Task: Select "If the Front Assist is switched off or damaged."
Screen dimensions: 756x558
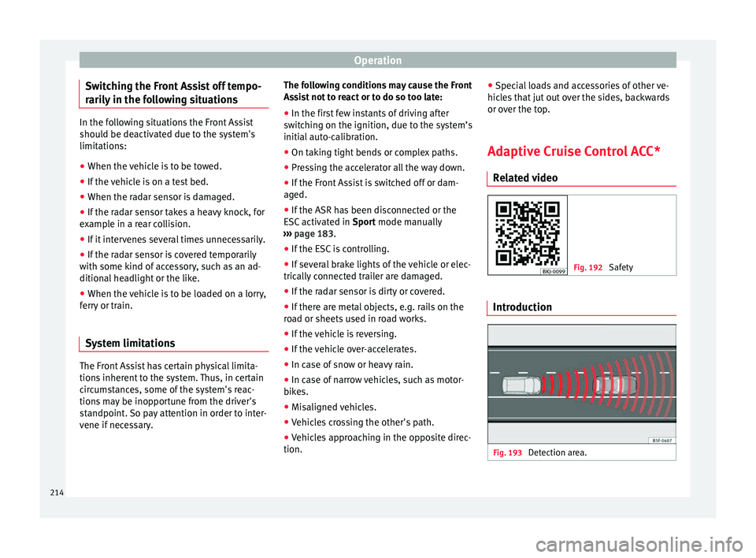Action: point(371,188)
